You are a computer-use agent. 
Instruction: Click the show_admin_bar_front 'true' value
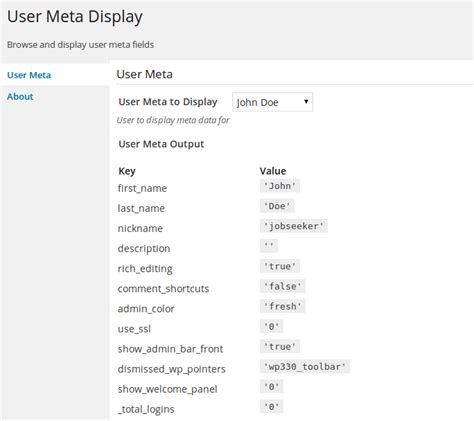[x=280, y=346]
